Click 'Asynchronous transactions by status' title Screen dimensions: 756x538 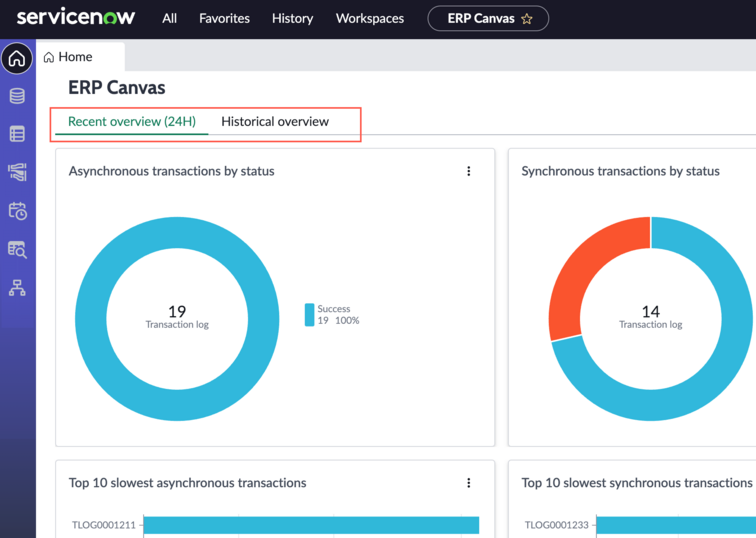pyautogui.click(x=172, y=171)
